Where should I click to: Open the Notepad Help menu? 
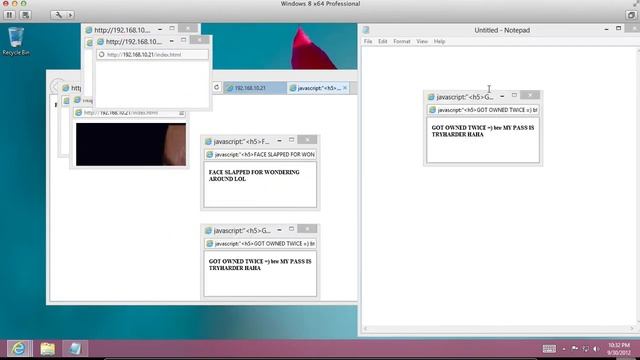[x=439, y=41]
